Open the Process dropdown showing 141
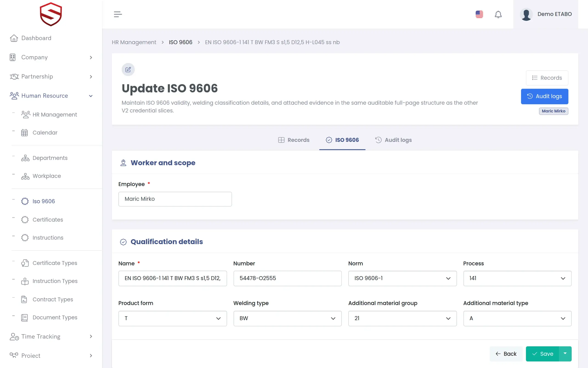 517,278
